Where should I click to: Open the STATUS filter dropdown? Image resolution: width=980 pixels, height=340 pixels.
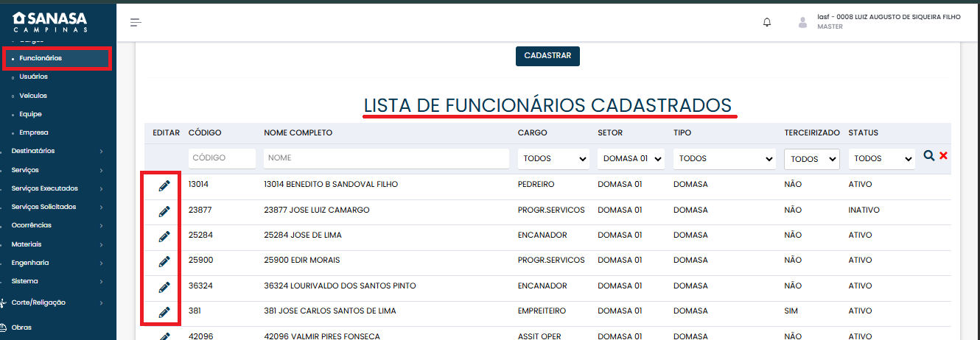click(881, 158)
